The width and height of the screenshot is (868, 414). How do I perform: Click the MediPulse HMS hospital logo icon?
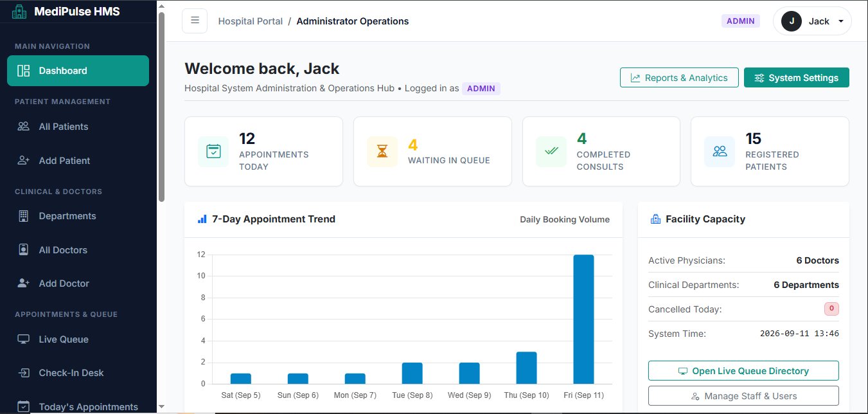click(x=20, y=12)
